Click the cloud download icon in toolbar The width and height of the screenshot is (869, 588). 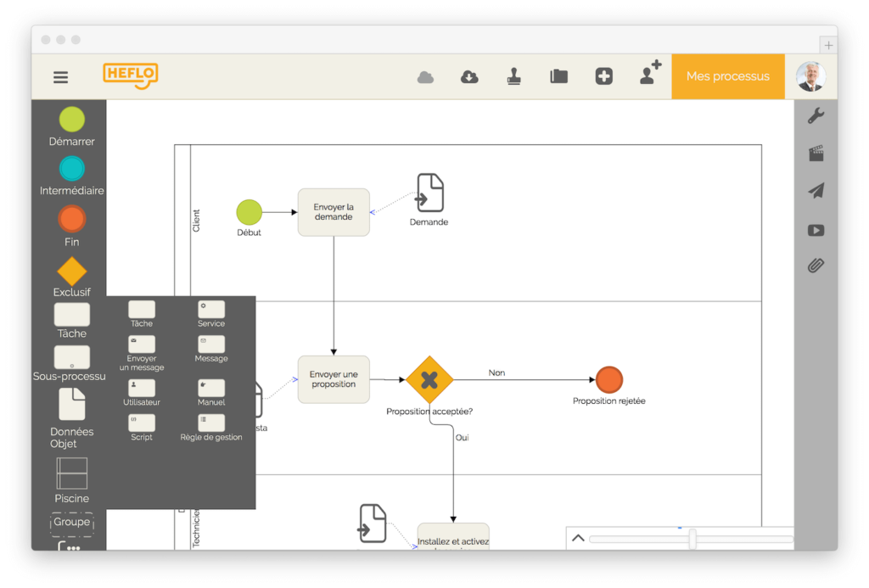(469, 76)
